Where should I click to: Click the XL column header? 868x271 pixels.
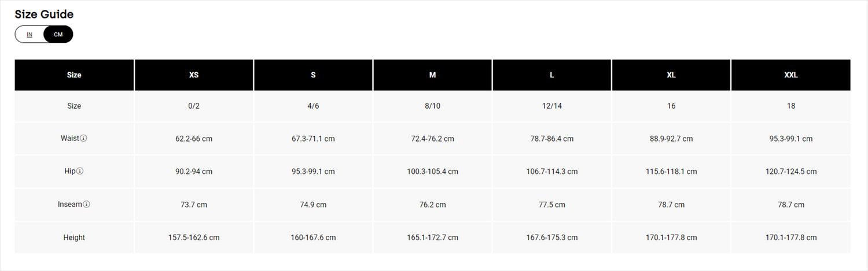point(671,75)
